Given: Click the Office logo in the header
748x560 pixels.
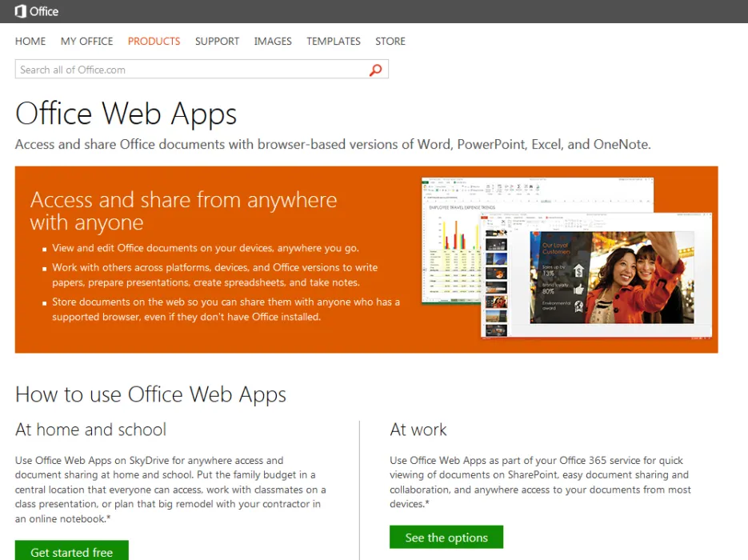Looking at the screenshot, I should pyautogui.click(x=37, y=11).
